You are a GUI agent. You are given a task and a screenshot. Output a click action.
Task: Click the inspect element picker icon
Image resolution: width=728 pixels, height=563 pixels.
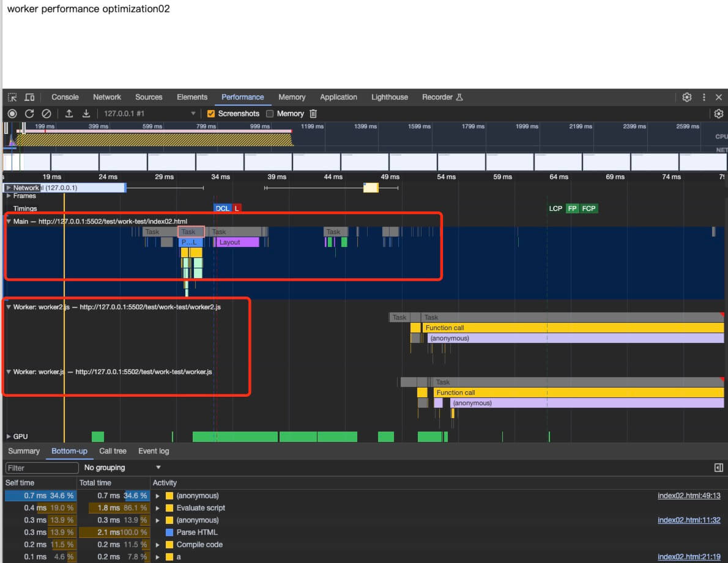(12, 97)
